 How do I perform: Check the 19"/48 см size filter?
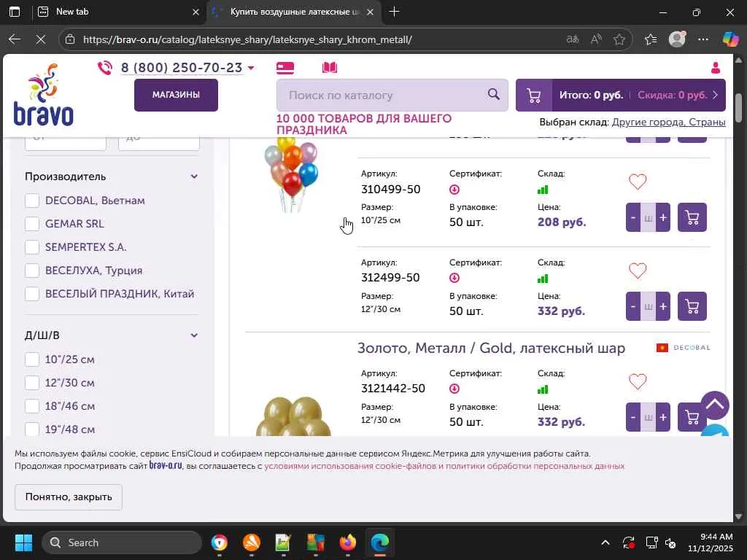pyautogui.click(x=32, y=429)
